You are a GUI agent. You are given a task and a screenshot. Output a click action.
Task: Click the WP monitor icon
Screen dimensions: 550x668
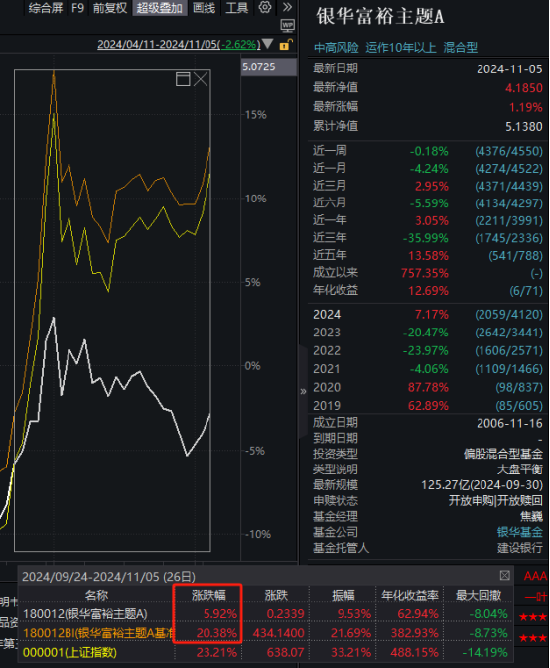coord(288,26)
